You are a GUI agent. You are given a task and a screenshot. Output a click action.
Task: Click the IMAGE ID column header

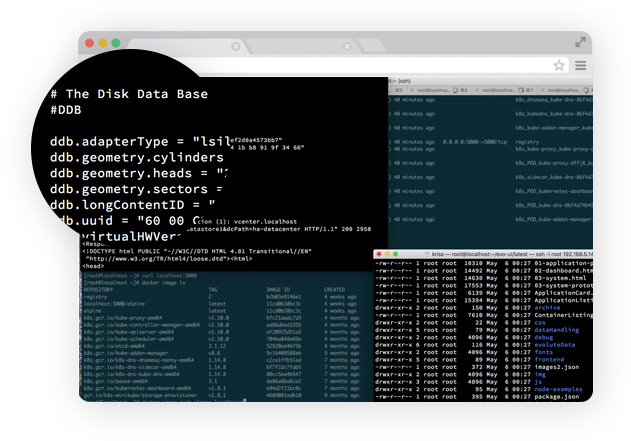[278, 290]
